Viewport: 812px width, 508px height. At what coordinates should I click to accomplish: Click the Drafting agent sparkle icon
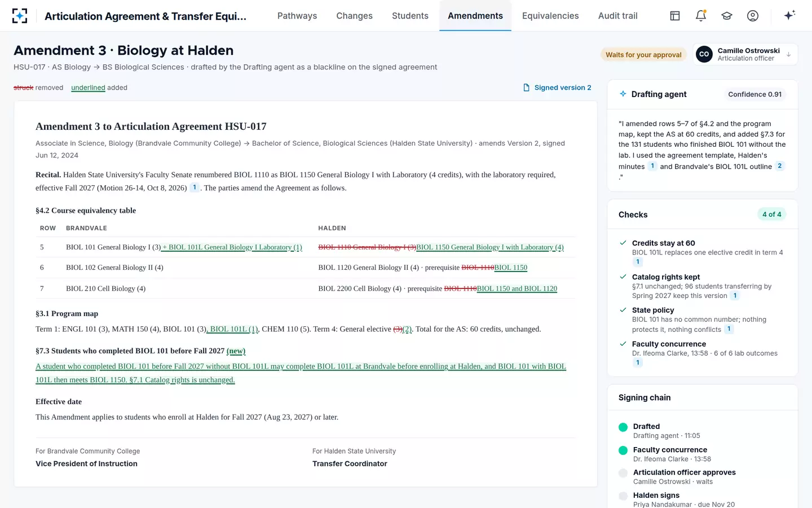click(x=623, y=94)
